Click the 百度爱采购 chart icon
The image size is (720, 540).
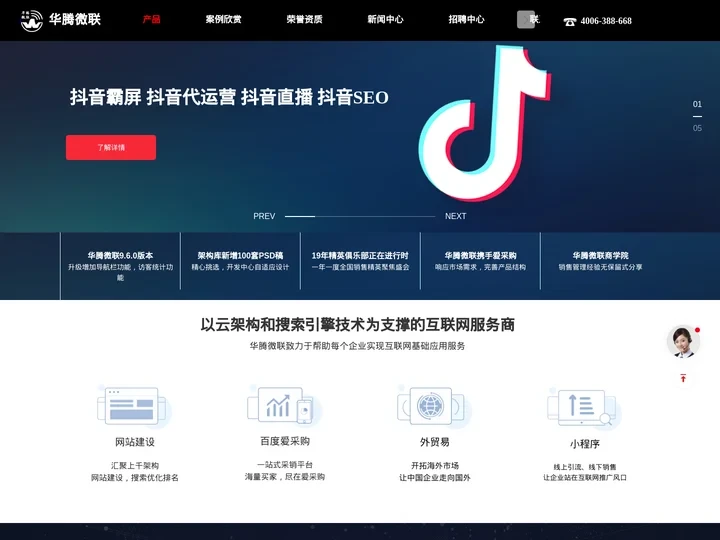point(283,405)
